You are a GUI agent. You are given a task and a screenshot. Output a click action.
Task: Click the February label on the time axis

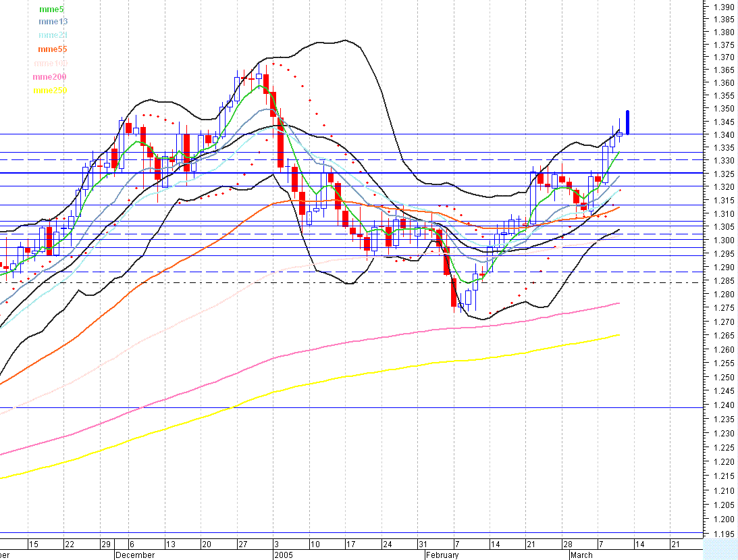442,555
